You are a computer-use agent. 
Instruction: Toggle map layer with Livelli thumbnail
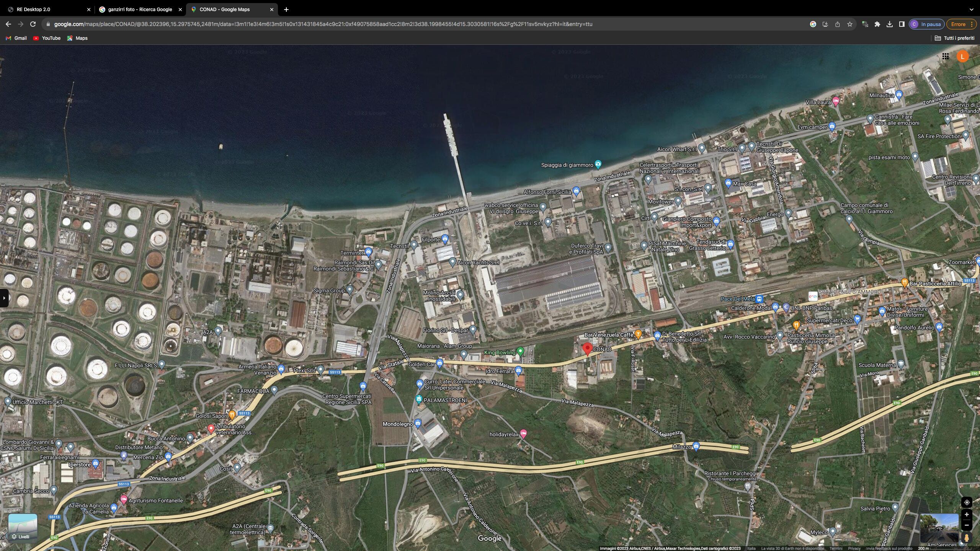23,528
